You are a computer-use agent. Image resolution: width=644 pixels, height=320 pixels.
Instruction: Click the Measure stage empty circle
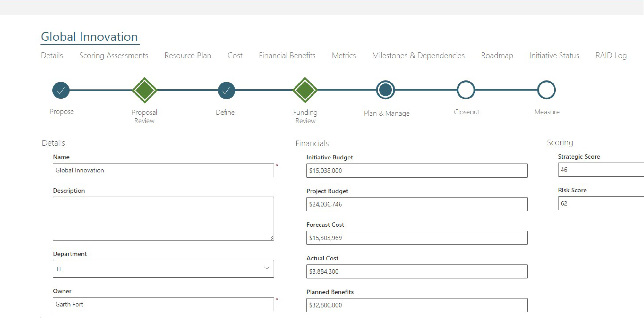point(546,90)
